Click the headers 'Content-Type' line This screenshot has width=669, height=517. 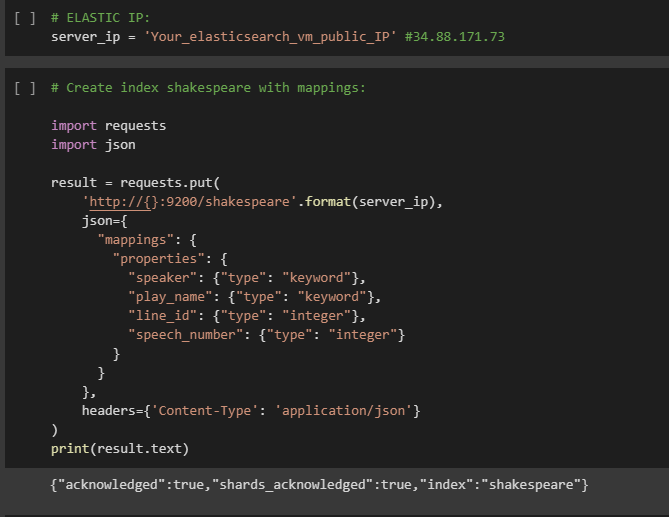(x=251, y=411)
